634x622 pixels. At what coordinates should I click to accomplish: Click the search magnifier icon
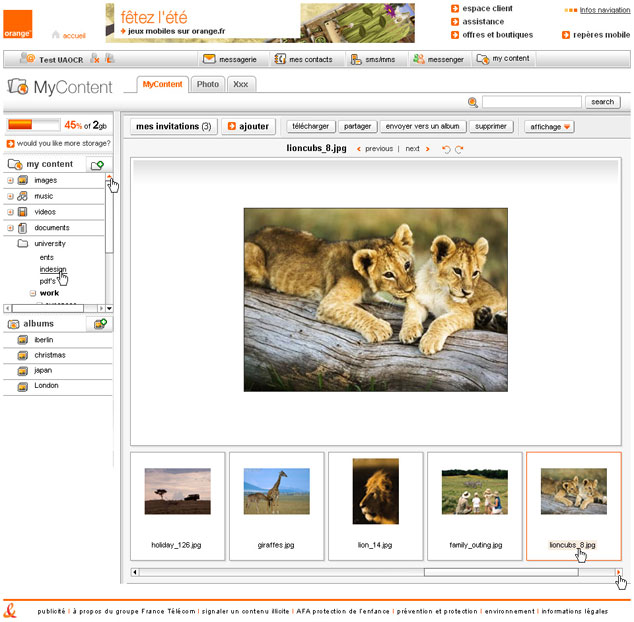(473, 102)
